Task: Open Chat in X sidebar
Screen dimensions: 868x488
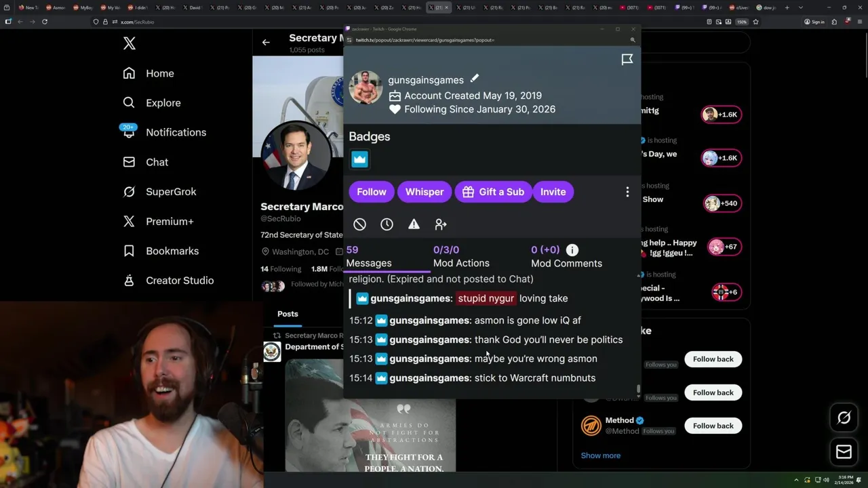Action: point(145,162)
